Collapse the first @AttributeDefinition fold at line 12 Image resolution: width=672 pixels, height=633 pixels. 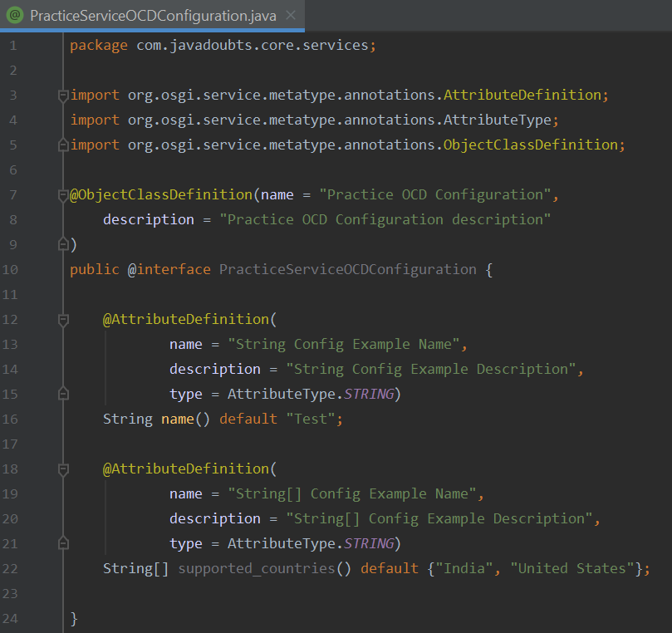(62, 318)
